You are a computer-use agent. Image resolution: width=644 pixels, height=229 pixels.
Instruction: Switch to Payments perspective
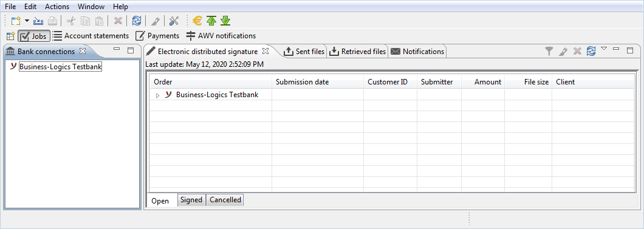tap(157, 36)
